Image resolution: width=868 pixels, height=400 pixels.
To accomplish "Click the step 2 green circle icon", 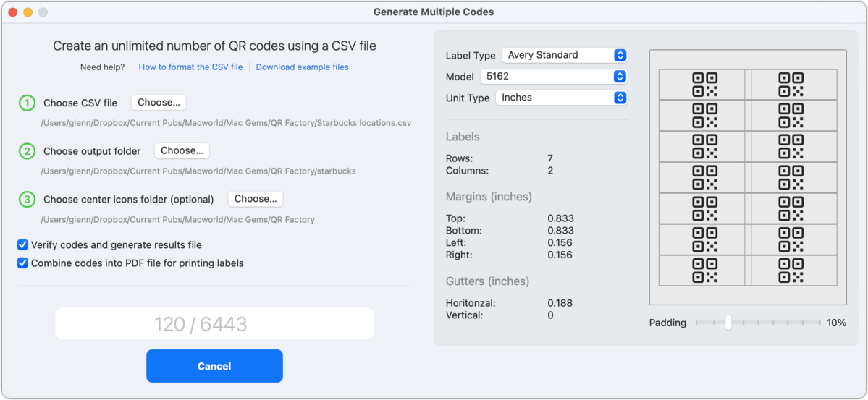I will tap(27, 151).
